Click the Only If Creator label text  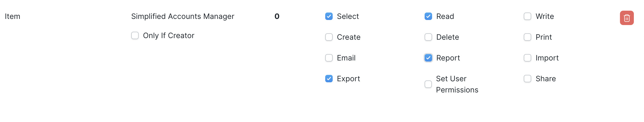tap(169, 35)
